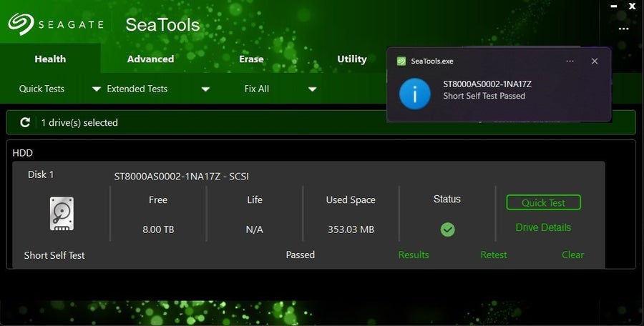Click the HDD section heading

pyautogui.click(x=23, y=153)
